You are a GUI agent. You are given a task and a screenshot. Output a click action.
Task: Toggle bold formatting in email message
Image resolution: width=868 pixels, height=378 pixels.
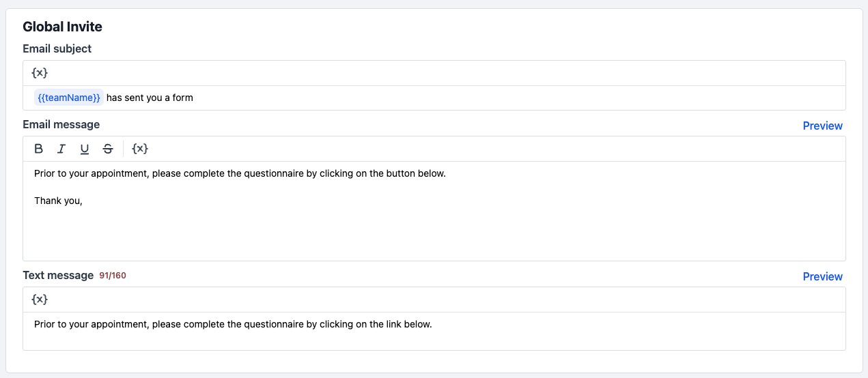point(39,149)
